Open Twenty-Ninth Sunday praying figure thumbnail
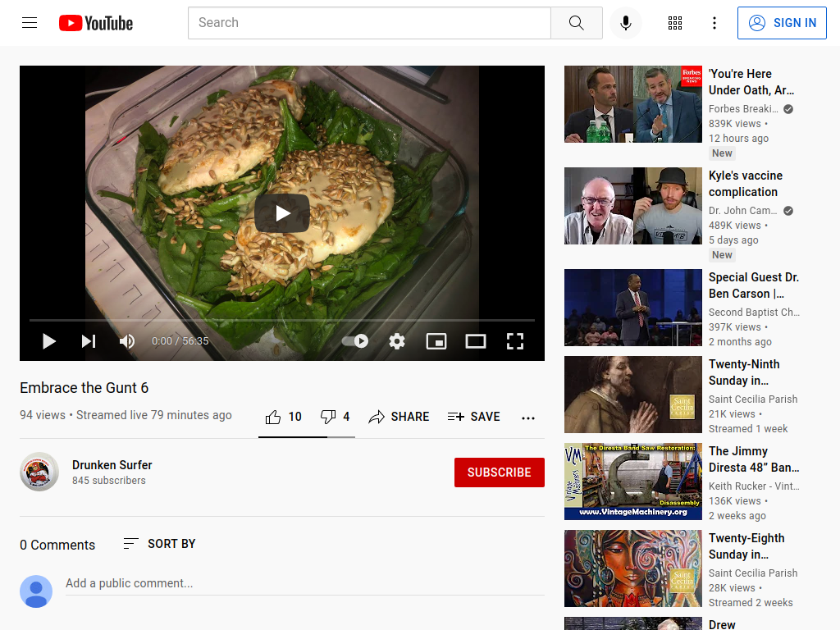 633,395
